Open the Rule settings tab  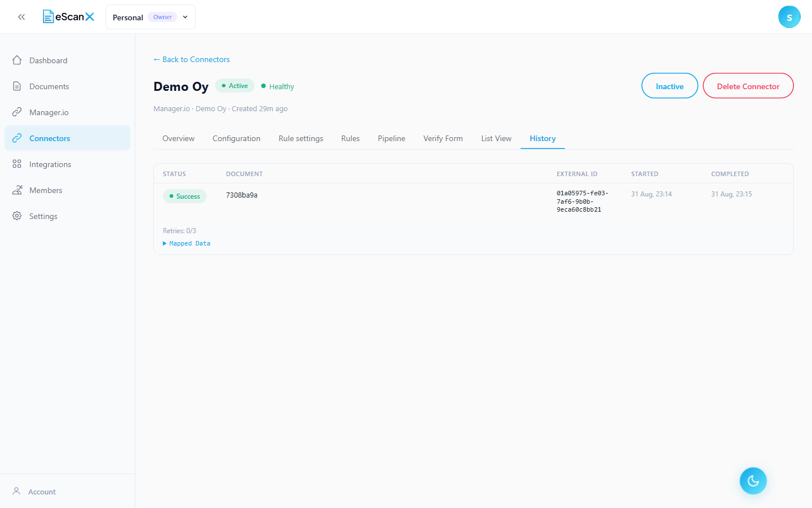(x=301, y=138)
